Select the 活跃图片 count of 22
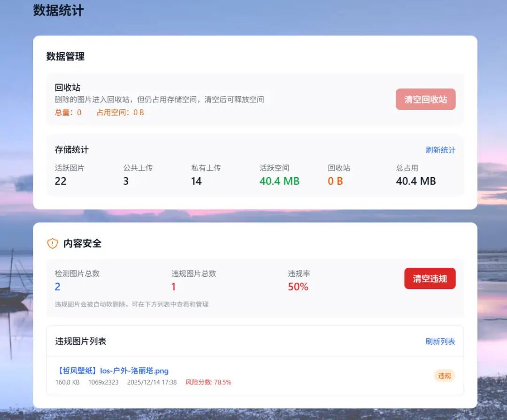The height and width of the screenshot is (420, 507). pyautogui.click(x=61, y=181)
